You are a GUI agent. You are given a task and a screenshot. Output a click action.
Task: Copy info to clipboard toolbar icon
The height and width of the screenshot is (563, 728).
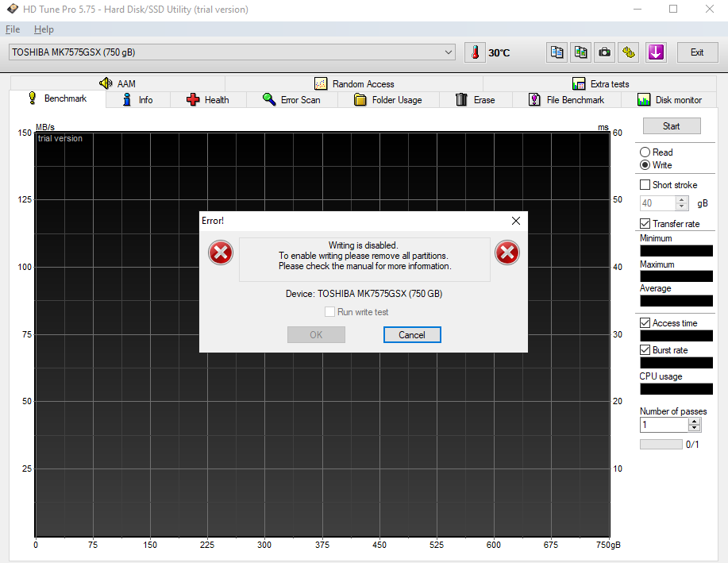pos(557,52)
